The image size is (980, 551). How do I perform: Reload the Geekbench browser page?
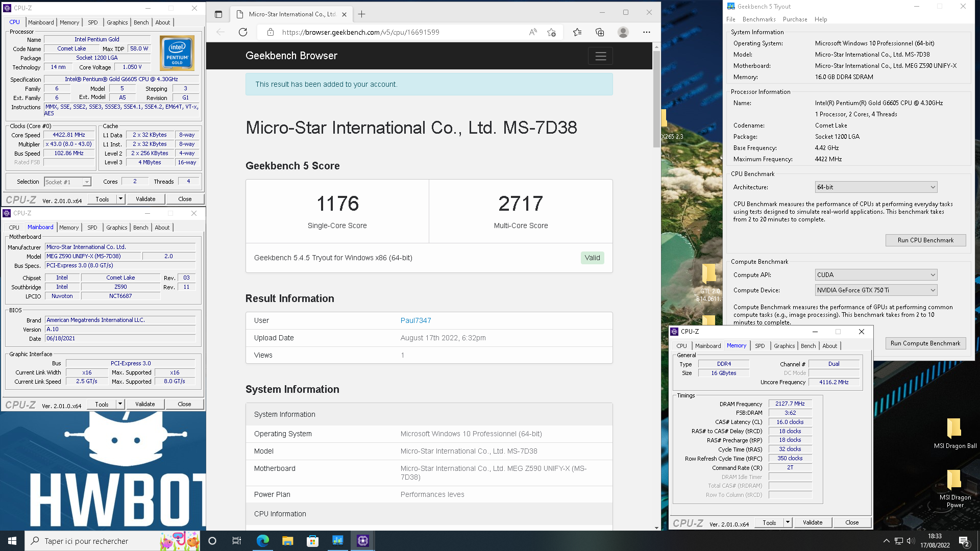[x=243, y=32]
